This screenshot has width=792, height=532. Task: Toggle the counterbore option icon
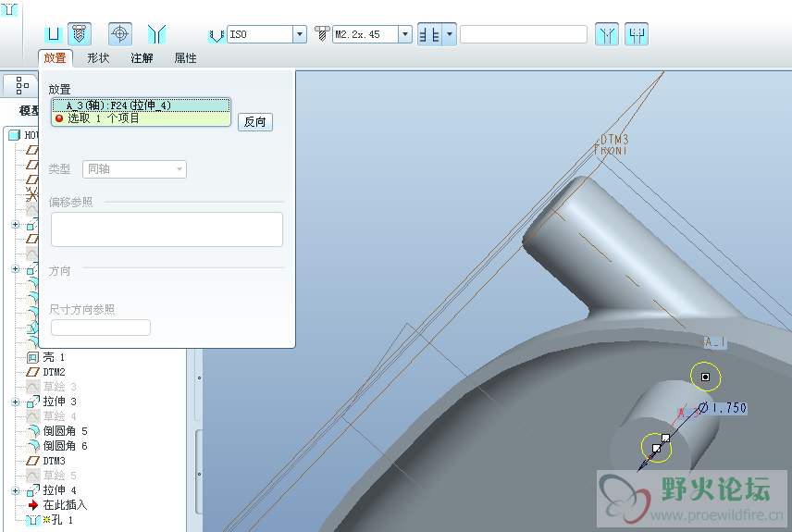tap(637, 34)
